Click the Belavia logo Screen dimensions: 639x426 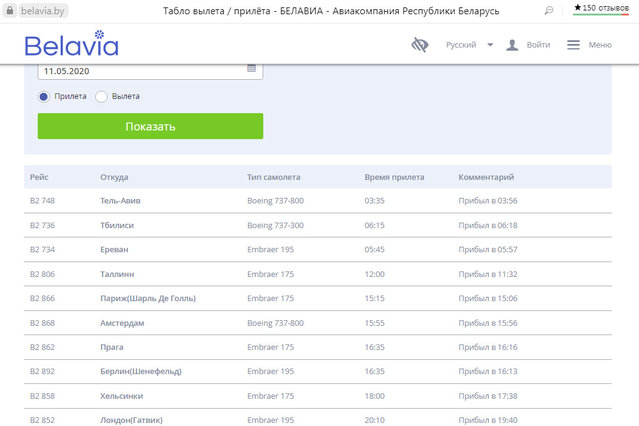pos(71,45)
